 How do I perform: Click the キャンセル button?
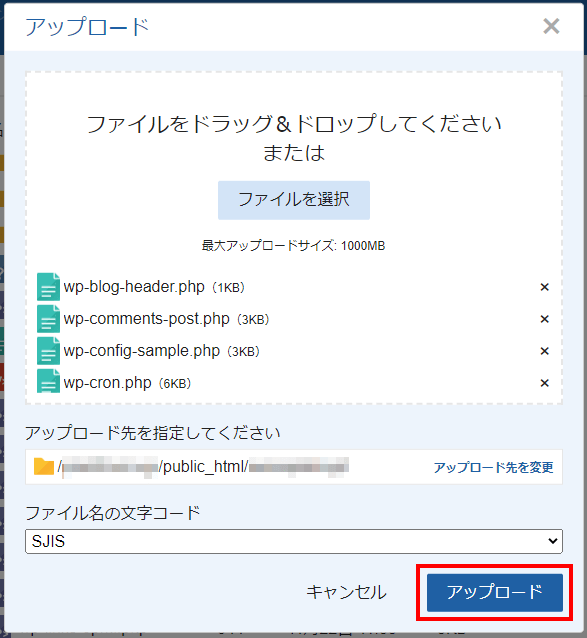pos(346,592)
